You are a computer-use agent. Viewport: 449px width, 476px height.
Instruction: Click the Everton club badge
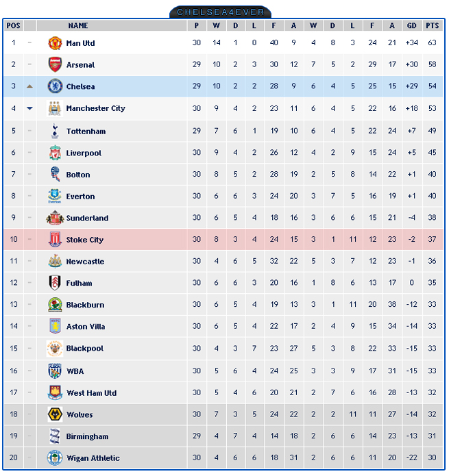(55, 196)
